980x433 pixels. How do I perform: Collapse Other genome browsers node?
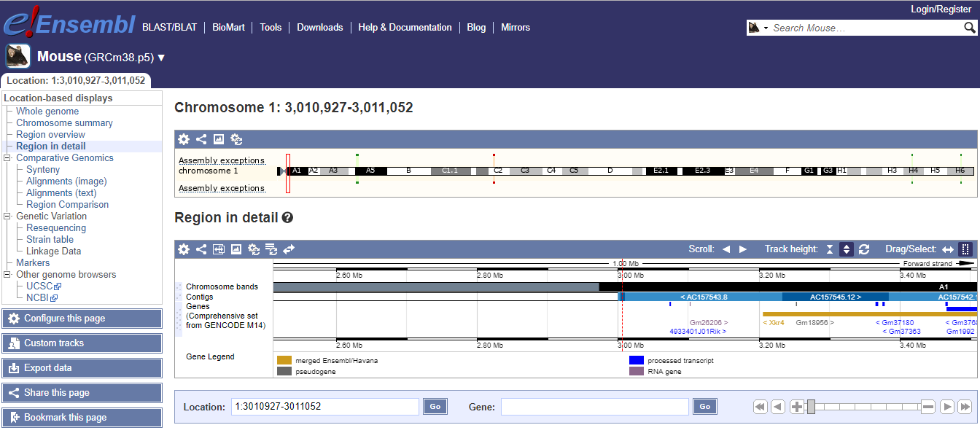pyautogui.click(x=8, y=275)
